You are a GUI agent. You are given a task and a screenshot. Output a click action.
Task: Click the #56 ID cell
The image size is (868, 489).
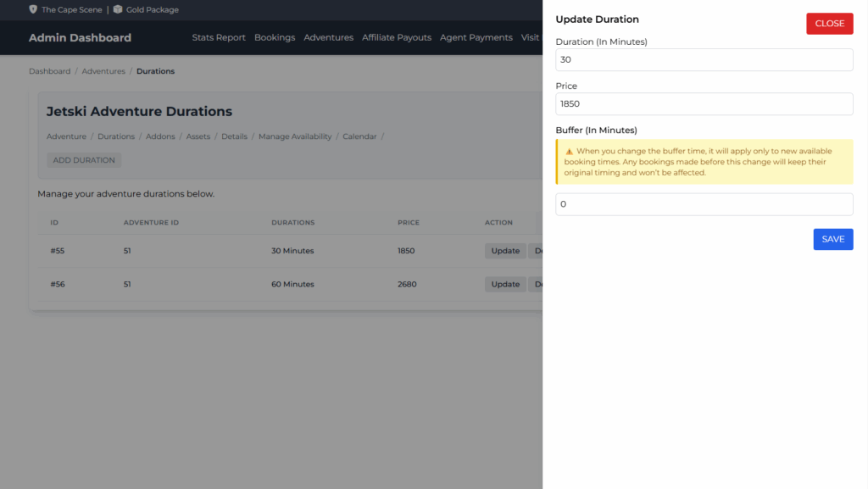(58, 284)
